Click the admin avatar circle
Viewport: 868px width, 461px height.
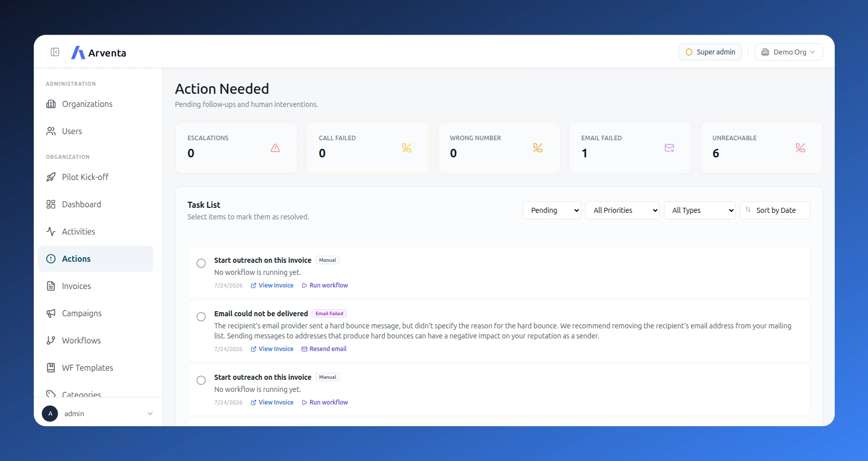click(50, 414)
